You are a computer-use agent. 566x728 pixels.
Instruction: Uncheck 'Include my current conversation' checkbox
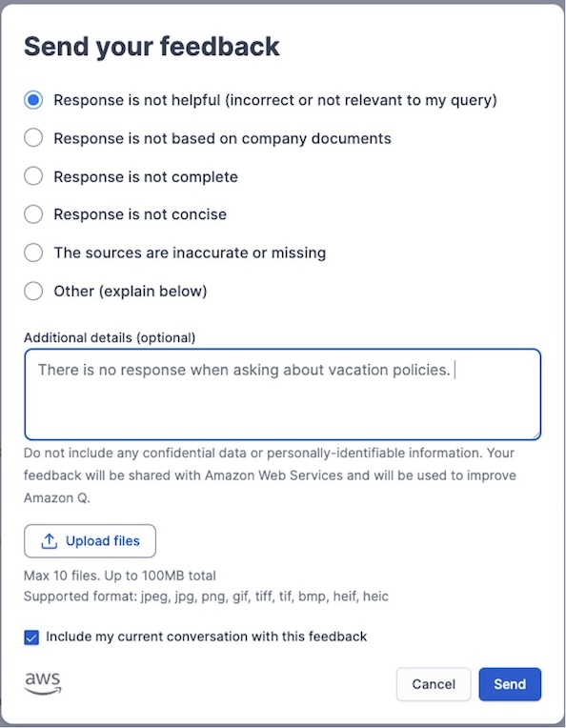31,637
